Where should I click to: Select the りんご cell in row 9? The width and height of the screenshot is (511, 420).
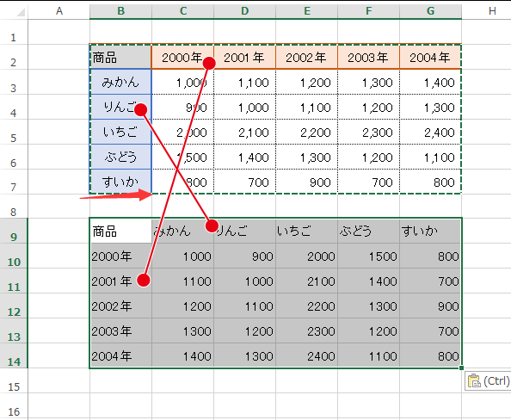click(x=244, y=231)
